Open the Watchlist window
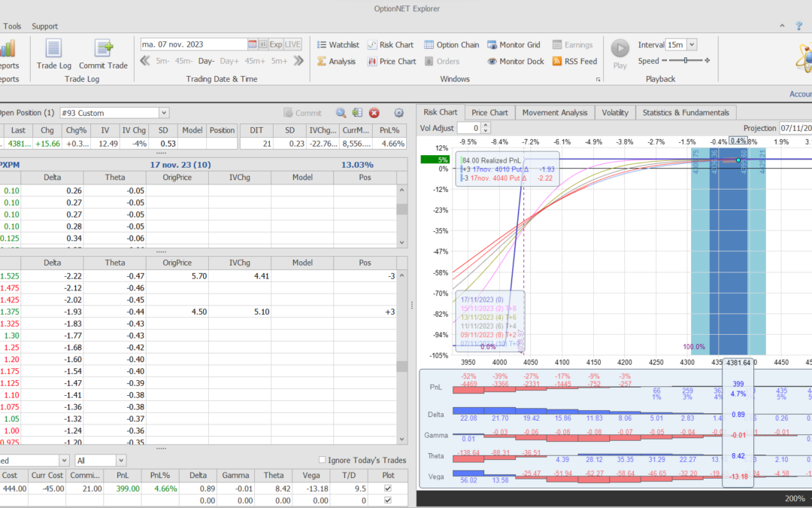Screen dimensions: 812x508 [338, 45]
